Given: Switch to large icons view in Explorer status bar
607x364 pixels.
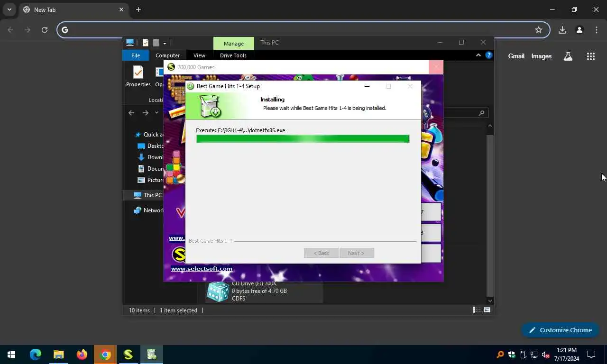Looking at the screenshot, I should 487,310.
